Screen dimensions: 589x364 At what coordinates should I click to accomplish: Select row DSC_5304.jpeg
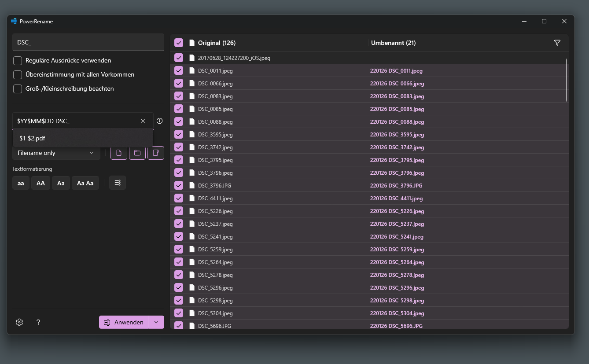369,313
